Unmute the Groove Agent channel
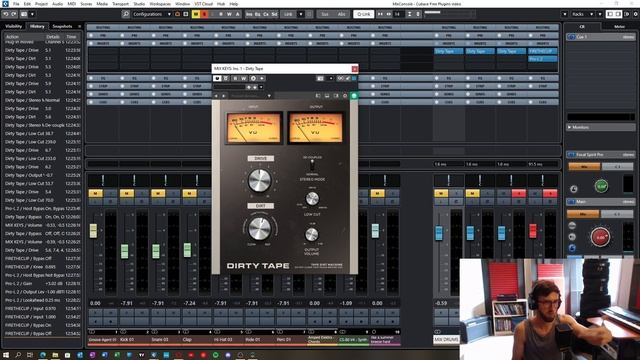The height and width of the screenshot is (360, 640). tap(96, 193)
